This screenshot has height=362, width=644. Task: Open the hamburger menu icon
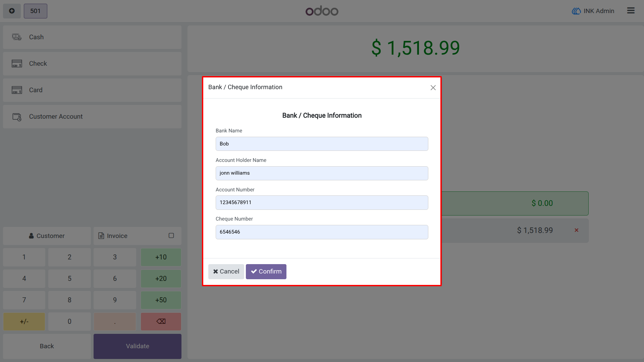[x=631, y=11]
